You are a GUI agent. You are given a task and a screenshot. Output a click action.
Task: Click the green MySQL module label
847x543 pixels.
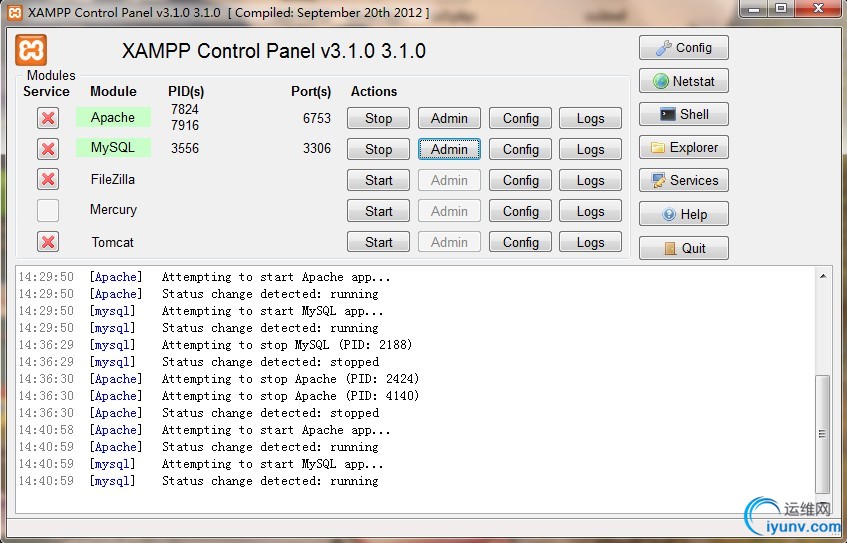point(113,147)
